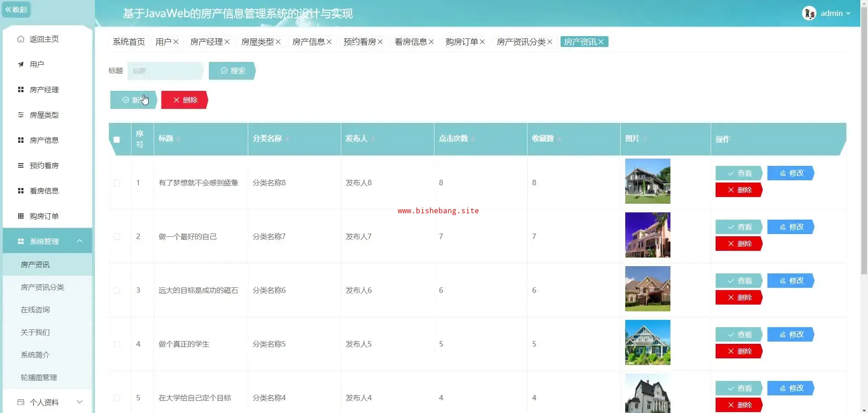Viewport: 868px width, 413px height.
Task: Open 在线咨询 in the sidebar
Action: pos(35,310)
